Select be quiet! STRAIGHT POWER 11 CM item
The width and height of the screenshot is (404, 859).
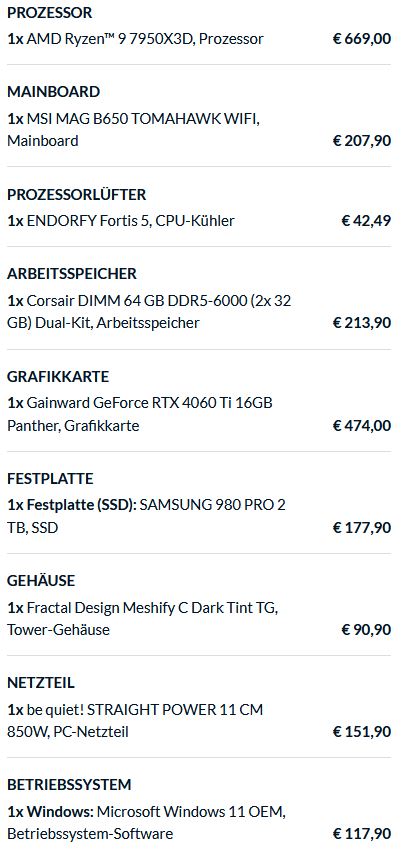point(135,720)
